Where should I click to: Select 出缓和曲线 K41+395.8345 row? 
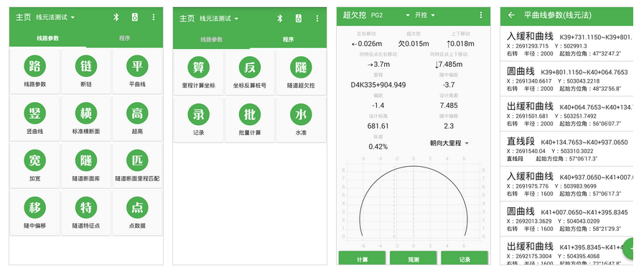point(566,251)
